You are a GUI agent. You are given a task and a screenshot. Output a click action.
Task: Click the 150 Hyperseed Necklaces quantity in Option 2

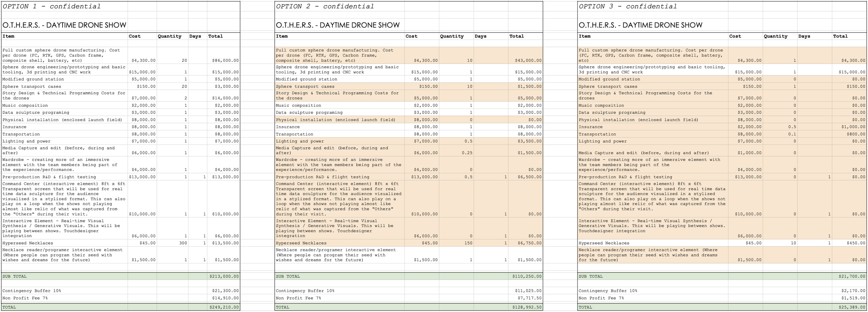tap(468, 243)
